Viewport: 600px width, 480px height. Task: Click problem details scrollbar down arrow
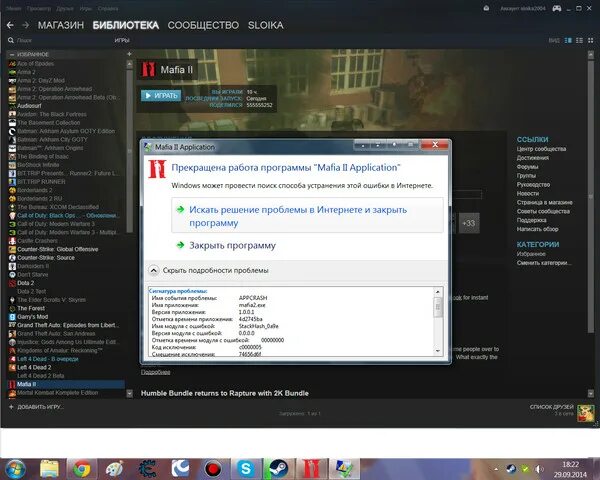point(438,351)
